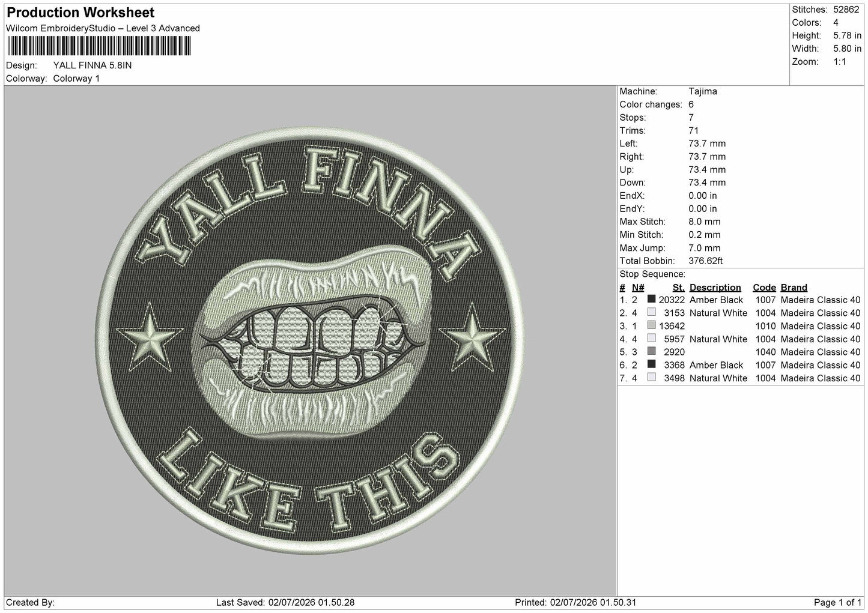
Task: Click the 'Production Worksheet' heading
Action: pyautogui.click(x=80, y=12)
